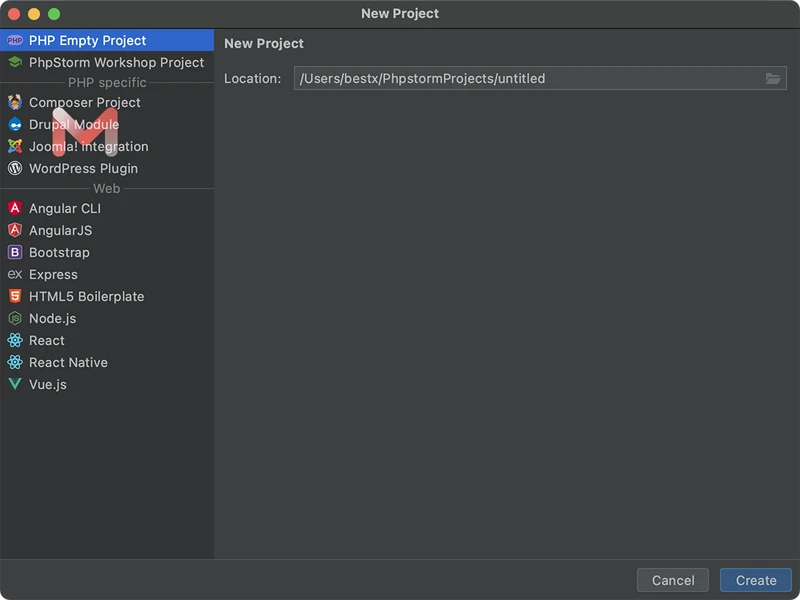Close the New Project dialog window
Screen dimensions: 800x600
tap(14, 14)
